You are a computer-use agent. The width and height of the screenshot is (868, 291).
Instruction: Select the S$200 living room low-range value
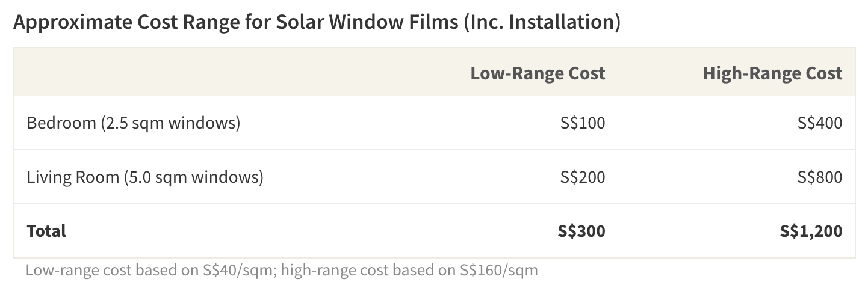(583, 177)
